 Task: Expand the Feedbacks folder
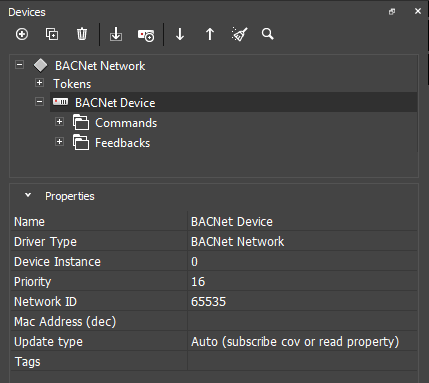[x=59, y=142]
